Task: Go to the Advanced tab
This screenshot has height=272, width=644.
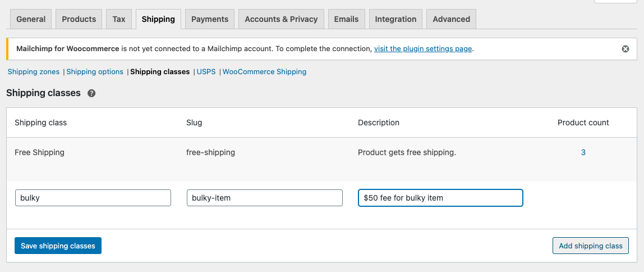Action: coord(452,19)
